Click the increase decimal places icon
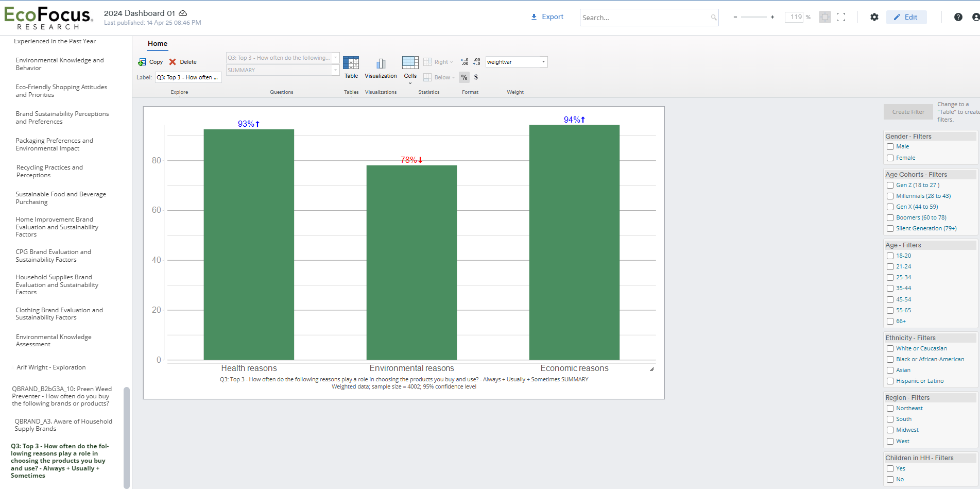This screenshot has height=489, width=980. pos(465,62)
